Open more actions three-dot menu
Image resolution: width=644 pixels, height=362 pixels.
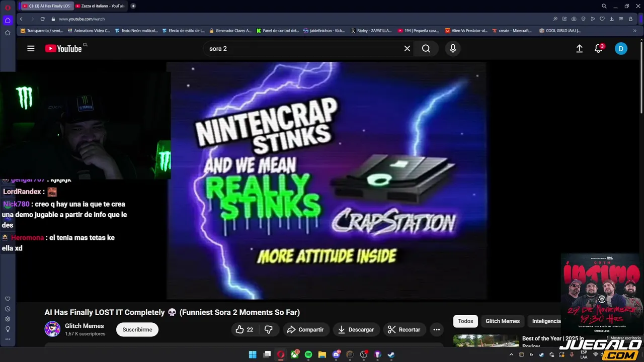point(437,330)
